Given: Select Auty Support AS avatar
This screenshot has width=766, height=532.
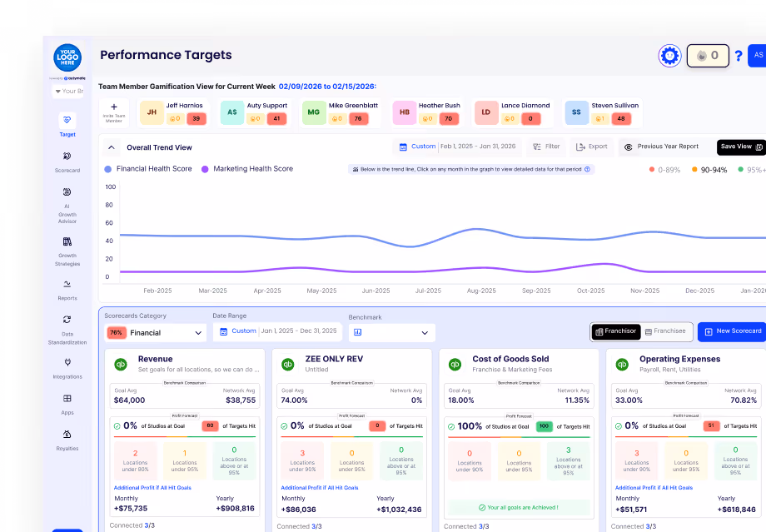Looking at the screenshot, I should click(x=232, y=112).
